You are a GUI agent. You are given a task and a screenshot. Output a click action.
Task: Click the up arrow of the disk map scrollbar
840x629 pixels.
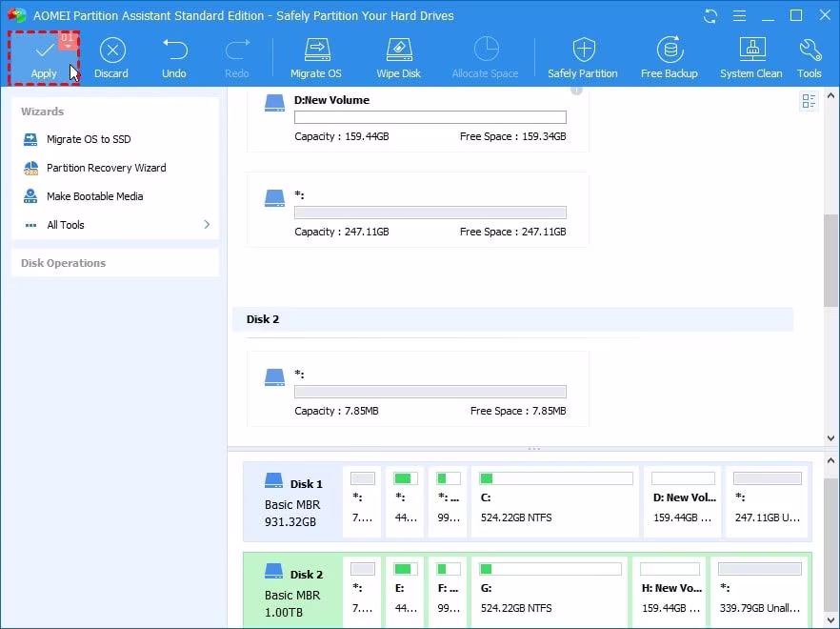[830, 460]
